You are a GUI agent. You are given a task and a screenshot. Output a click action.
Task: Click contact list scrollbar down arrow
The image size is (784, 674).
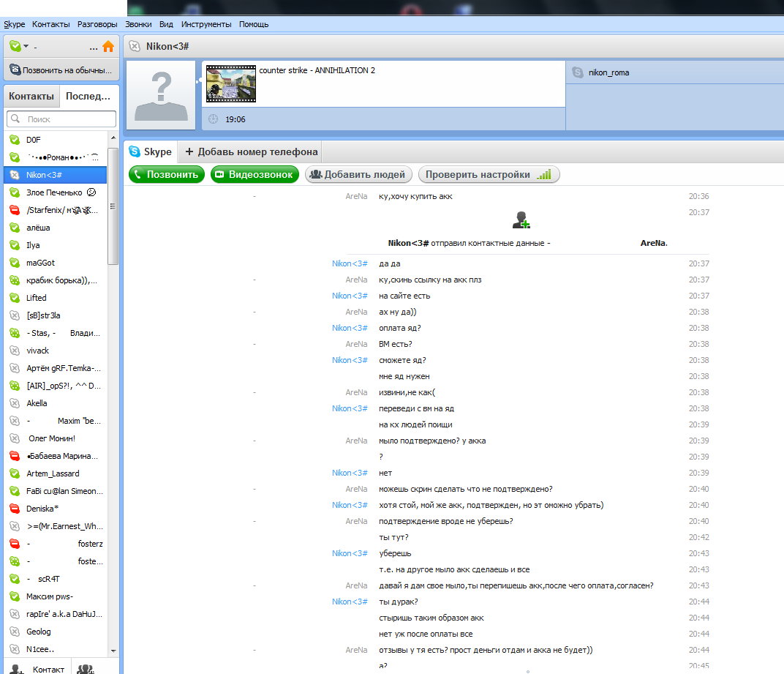pyautogui.click(x=113, y=651)
